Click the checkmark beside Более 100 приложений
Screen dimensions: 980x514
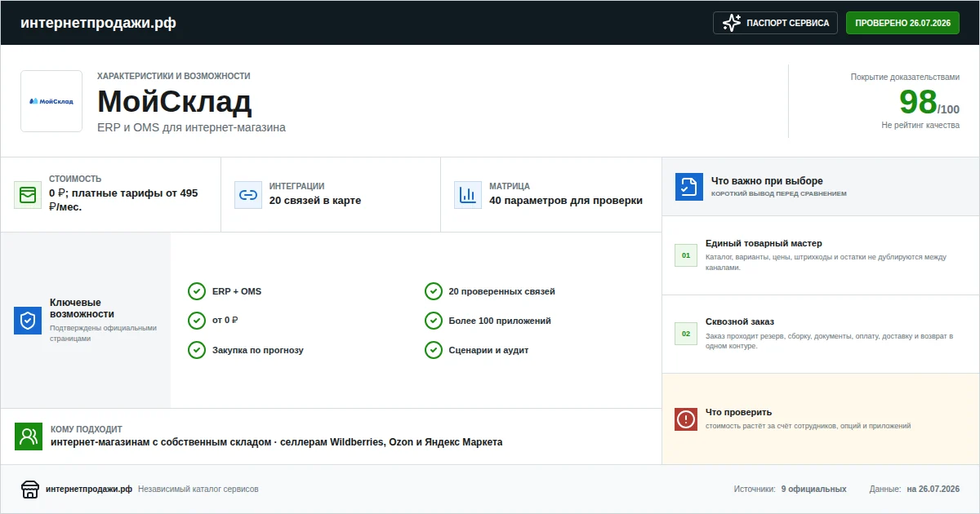[x=434, y=321]
